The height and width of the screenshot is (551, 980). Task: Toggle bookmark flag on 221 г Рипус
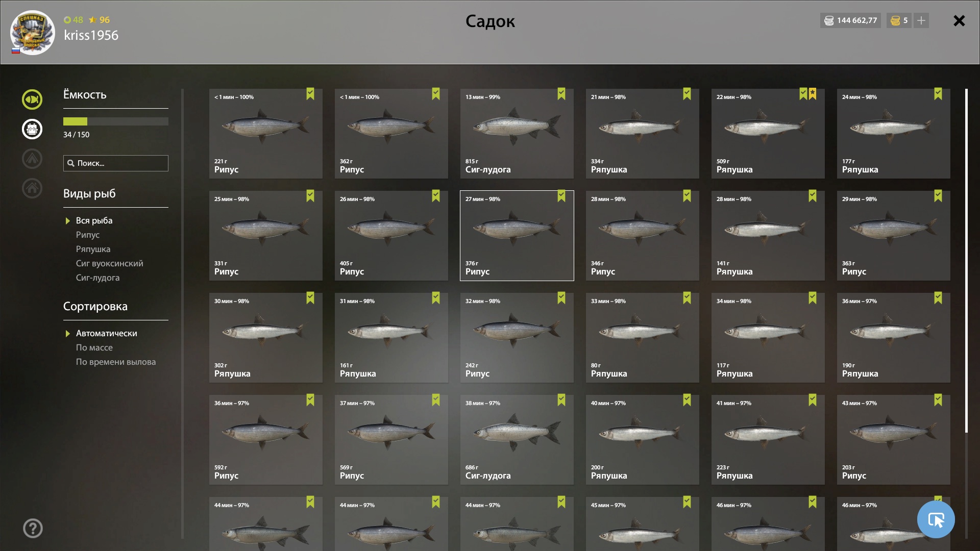point(310,94)
